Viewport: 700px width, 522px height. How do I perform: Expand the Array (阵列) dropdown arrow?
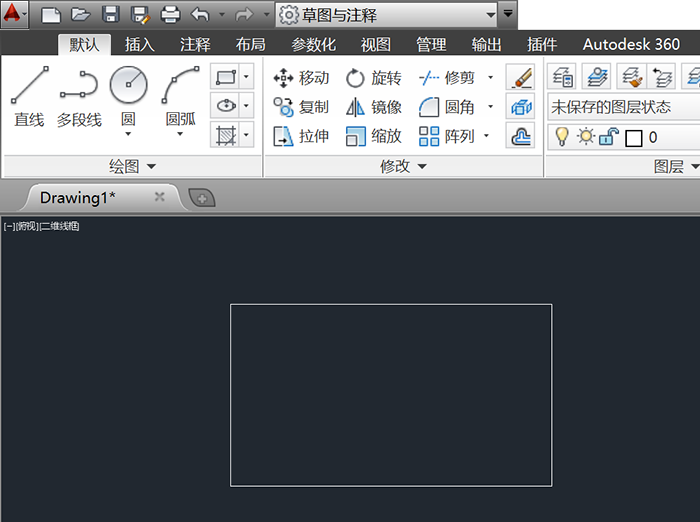[486, 136]
